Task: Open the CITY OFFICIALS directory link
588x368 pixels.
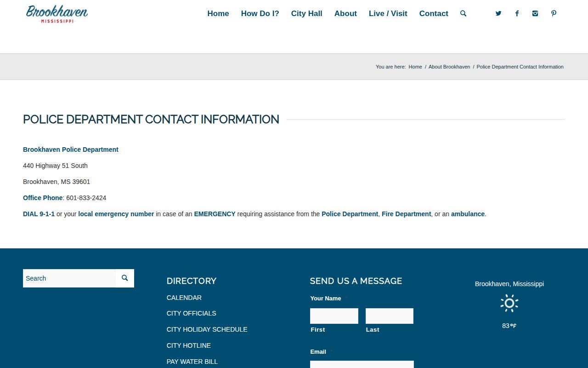Action: 192,313
